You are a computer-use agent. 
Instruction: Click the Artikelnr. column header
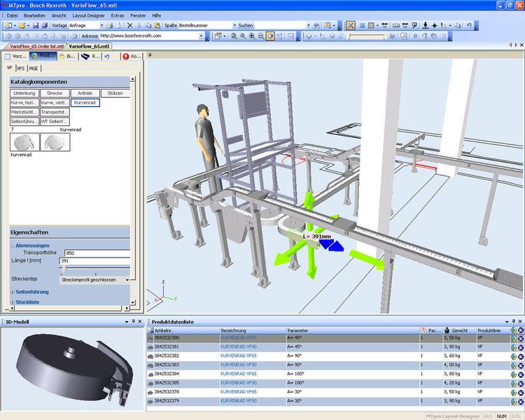pyautogui.click(x=183, y=330)
